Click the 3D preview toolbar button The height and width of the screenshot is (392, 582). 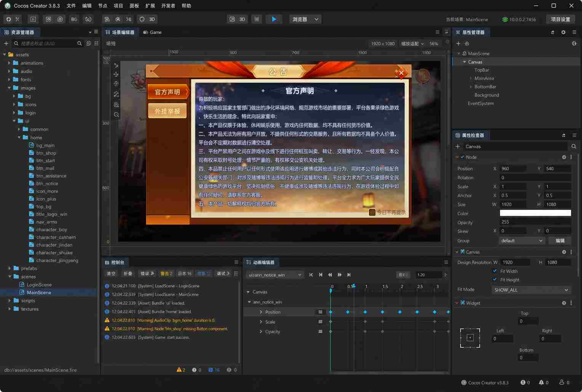[x=237, y=19]
